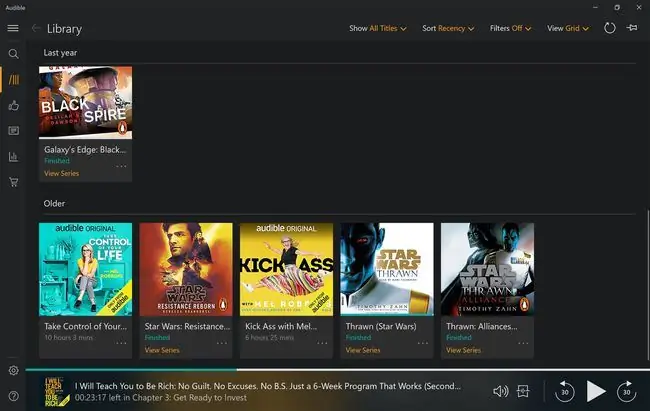Refresh the library with circular arrow icon
This screenshot has width=650, height=411.
point(609,28)
